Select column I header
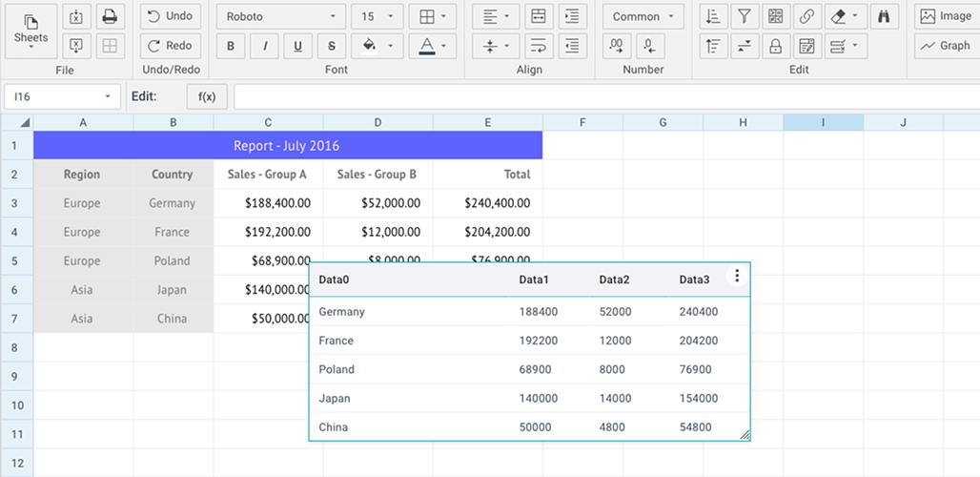This screenshot has width=980, height=477. pos(823,122)
